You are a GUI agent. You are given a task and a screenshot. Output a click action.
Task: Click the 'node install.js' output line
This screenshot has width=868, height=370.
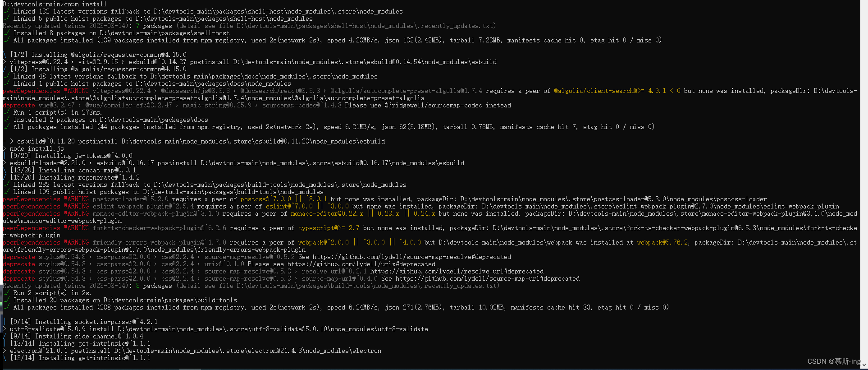tap(37, 148)
